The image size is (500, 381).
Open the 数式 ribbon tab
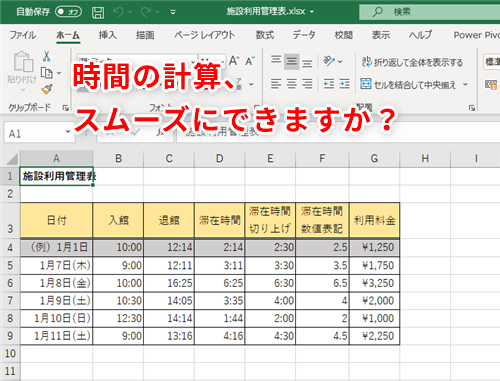pos(264,35)
